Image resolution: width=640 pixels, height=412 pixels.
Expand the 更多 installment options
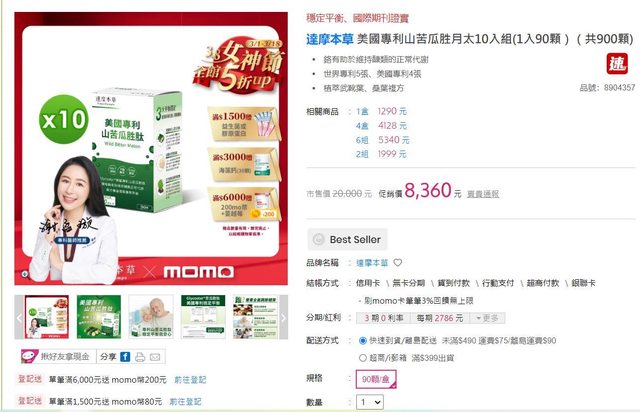[x=487, y=318]
